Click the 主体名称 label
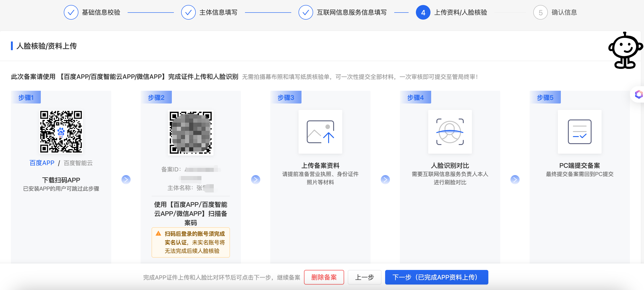The height and width of the screenshot is (290, 644). click(180, 188)
